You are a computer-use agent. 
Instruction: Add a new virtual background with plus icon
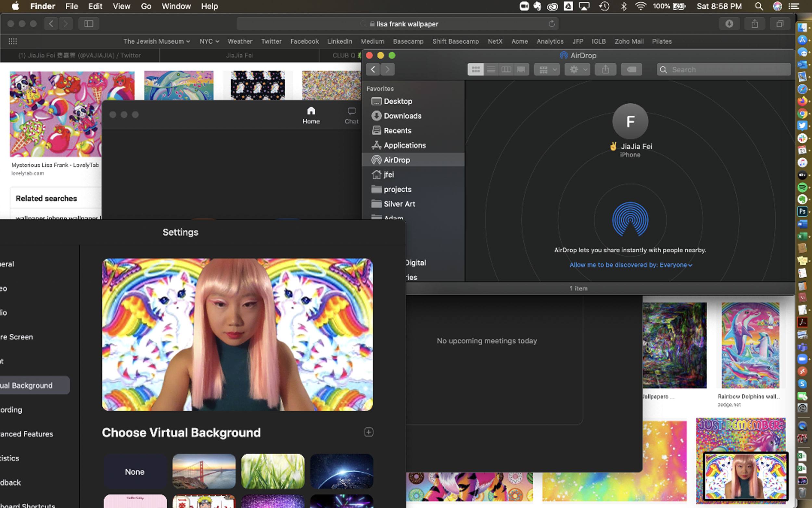click(369, 432)
